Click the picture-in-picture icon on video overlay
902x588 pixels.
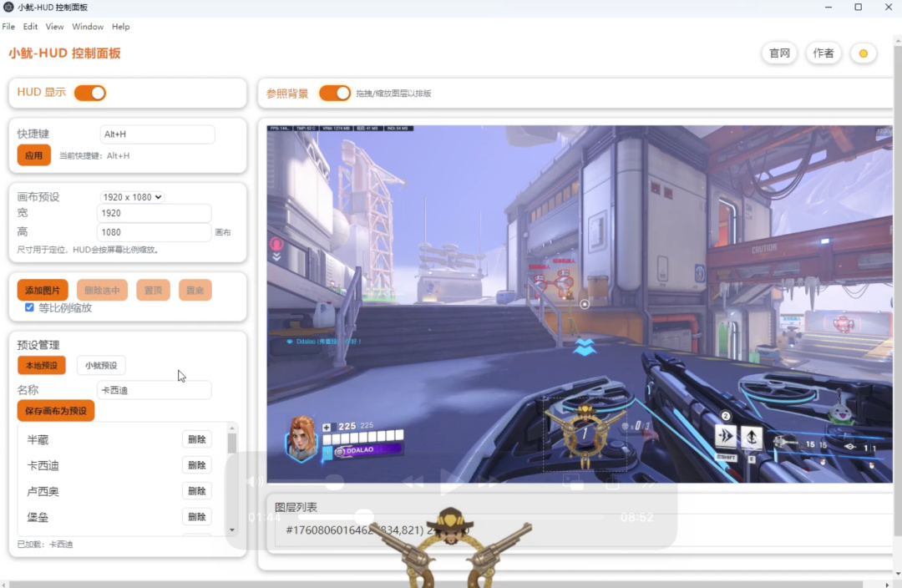click(x=573, y=482)
